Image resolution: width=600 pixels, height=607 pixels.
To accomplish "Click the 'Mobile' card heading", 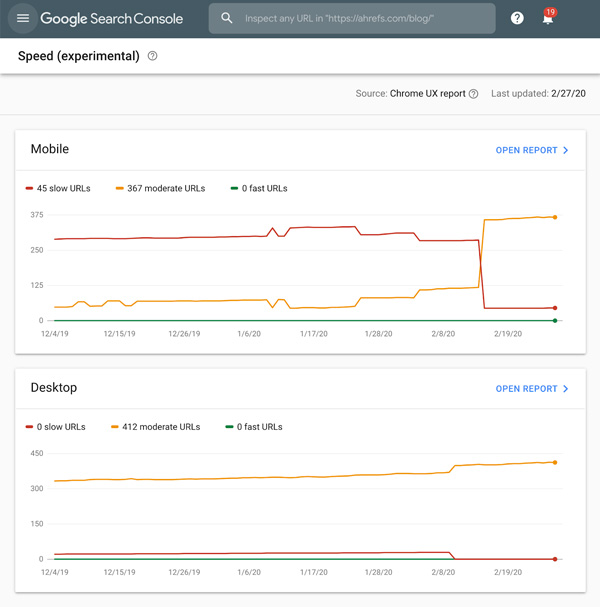I will coord(50,149).
